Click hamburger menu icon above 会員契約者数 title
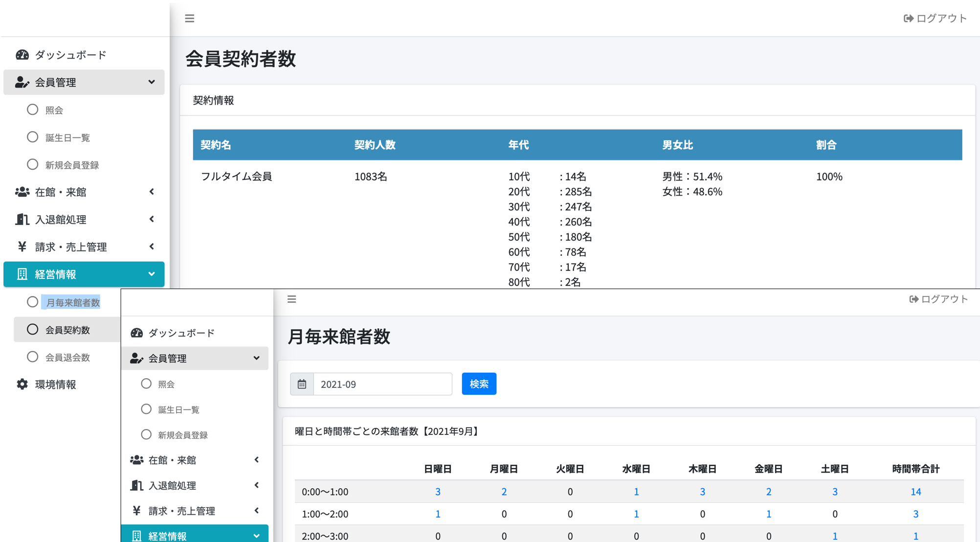This screenshot has height=542, width=980. point(190,19)
